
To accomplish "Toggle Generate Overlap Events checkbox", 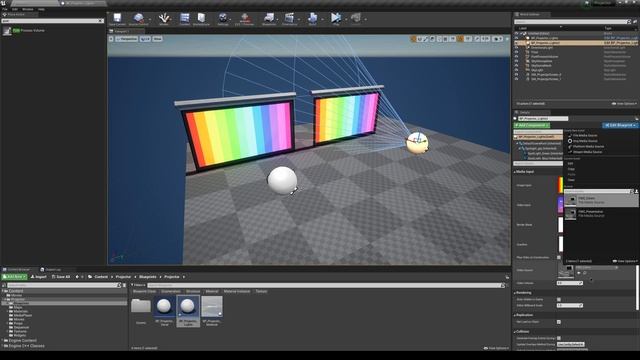I will click(x=559, y=338).
